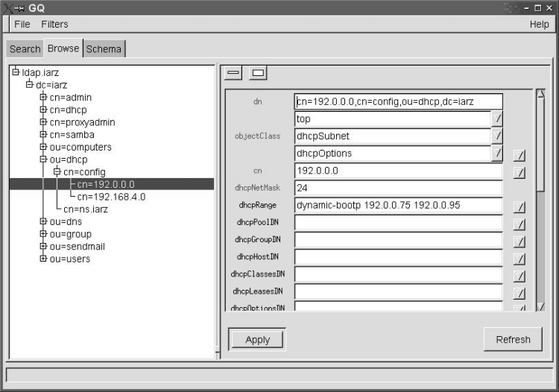
Task: Open the dhcpOptions objectClass dropdown
Action: [x=497, y=154]
